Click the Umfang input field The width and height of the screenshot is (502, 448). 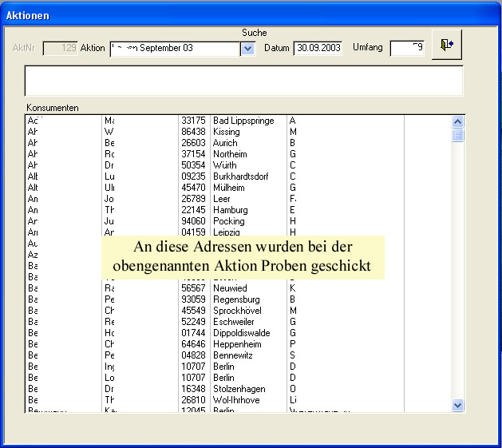coord(407,49)
